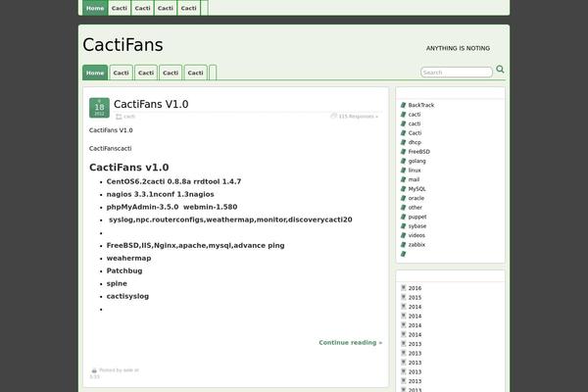Click the comment bubble icon near 115 Responses
588x392 pixels.
[x=333, y=116]
